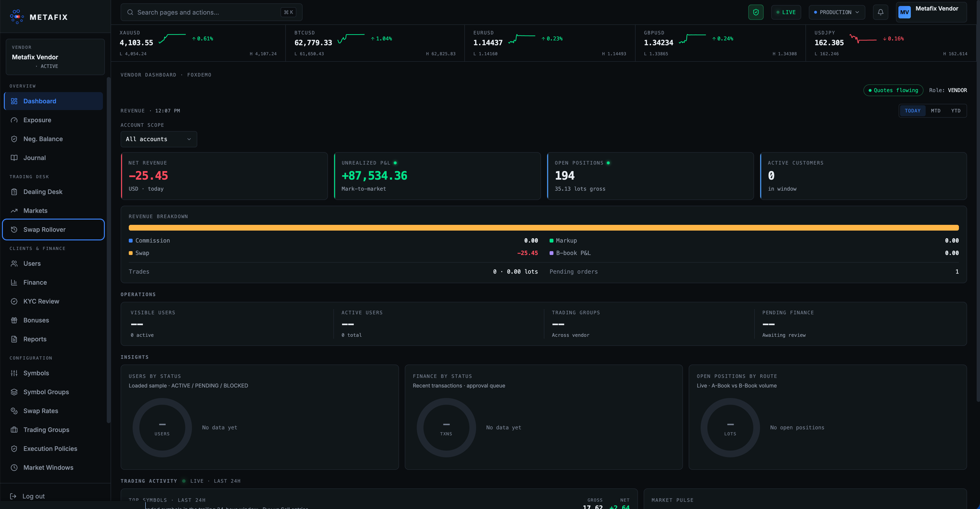
Task: Click the Market Windows clock icon
Action: (x=14, y=468)
